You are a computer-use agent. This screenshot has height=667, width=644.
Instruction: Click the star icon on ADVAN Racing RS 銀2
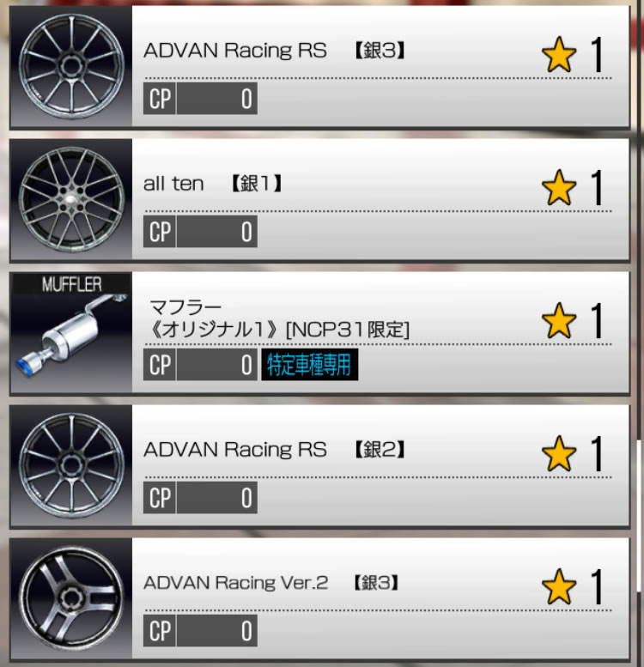pyautogui.click(x=559, y=454)
